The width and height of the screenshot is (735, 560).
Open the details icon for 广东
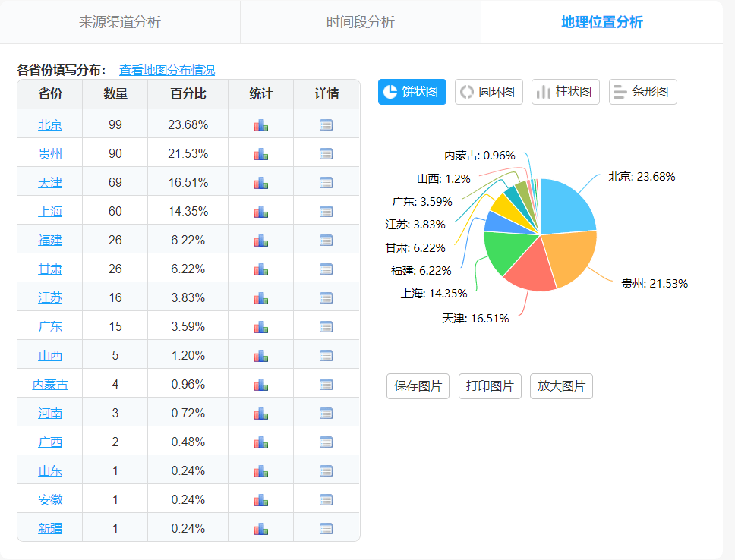click(326, 326)
